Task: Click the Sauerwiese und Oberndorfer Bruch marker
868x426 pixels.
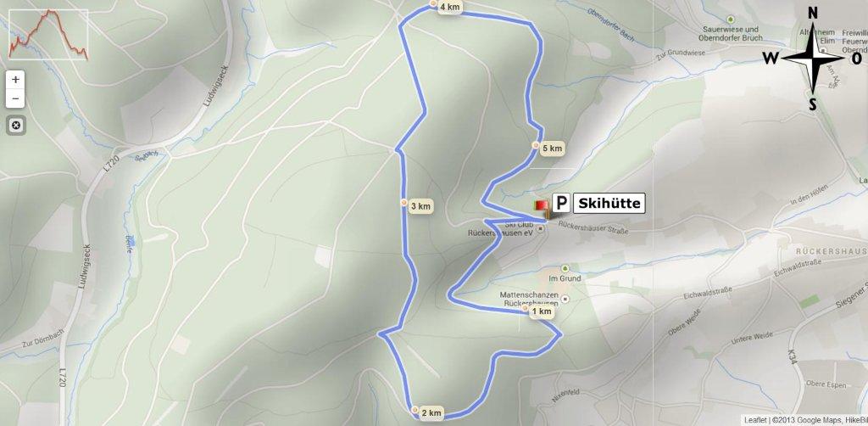Action: click(x=731, y=20)
